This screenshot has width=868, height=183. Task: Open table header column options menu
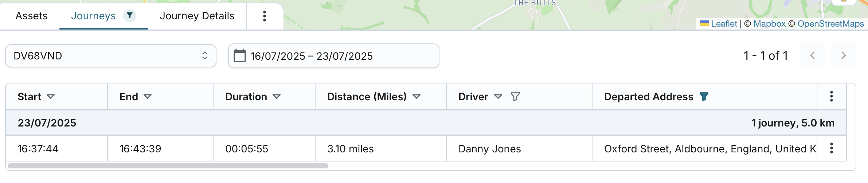pyautogui.click(x=831, y=97)
